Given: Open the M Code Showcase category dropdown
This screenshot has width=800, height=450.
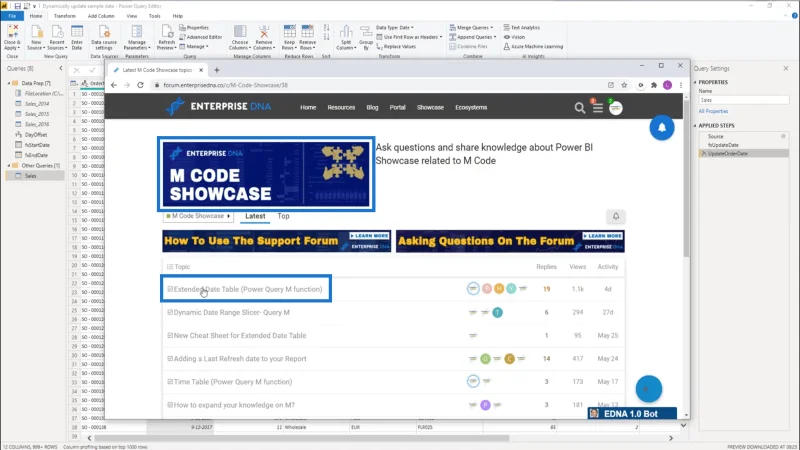Looking at the screenshot, I should 198,216.
